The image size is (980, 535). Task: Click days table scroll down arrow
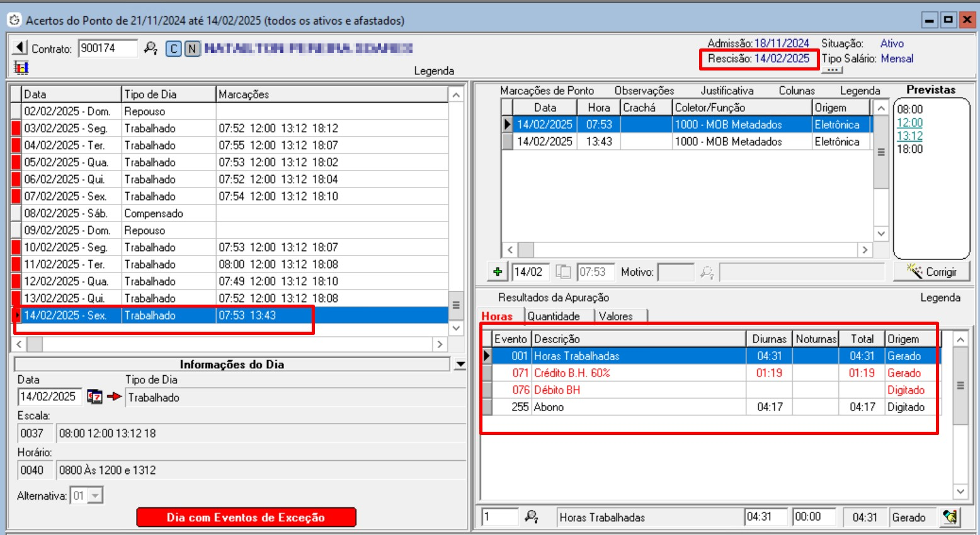click(457, 328)
